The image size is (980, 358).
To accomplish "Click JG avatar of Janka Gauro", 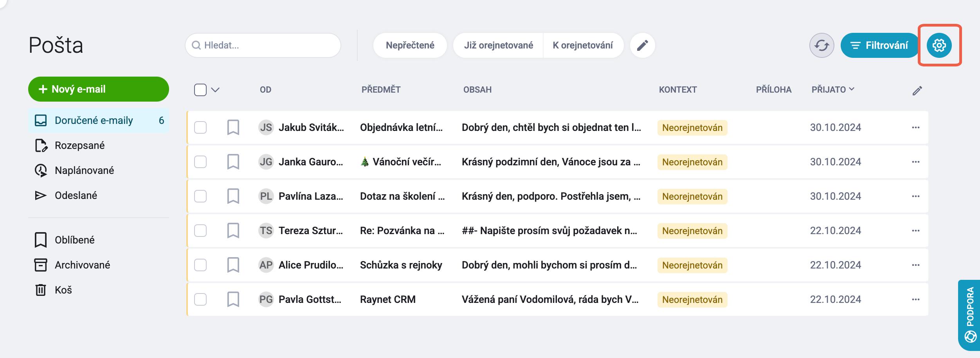I will (x=266, y=162).
